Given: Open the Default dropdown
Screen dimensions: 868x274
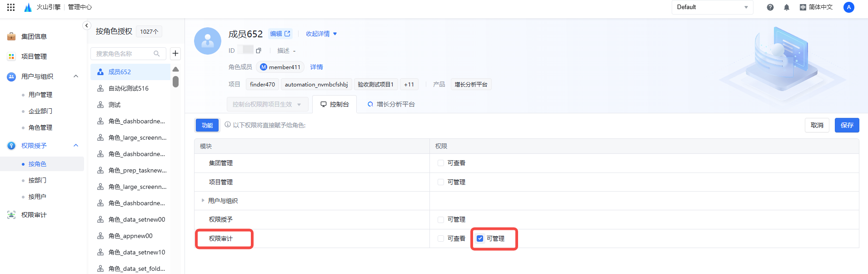Looking at the screenshot, I should click(712, 7).
